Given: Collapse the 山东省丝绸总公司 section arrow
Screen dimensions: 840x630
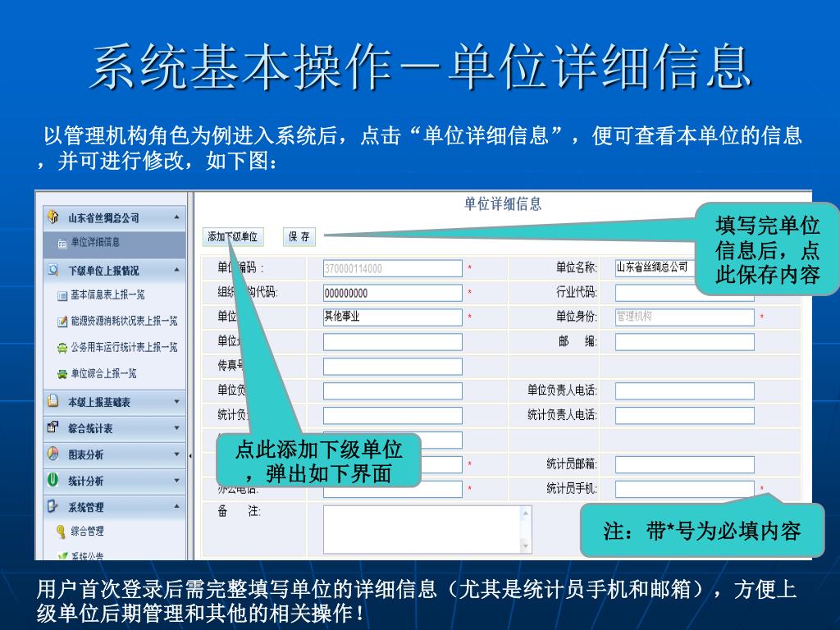Looking at the screenshot, I should click(x=177, y=217).
